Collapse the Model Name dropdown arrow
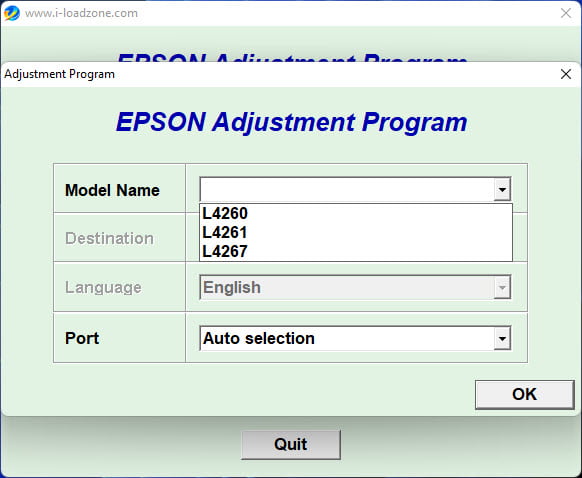 point(502,190)
